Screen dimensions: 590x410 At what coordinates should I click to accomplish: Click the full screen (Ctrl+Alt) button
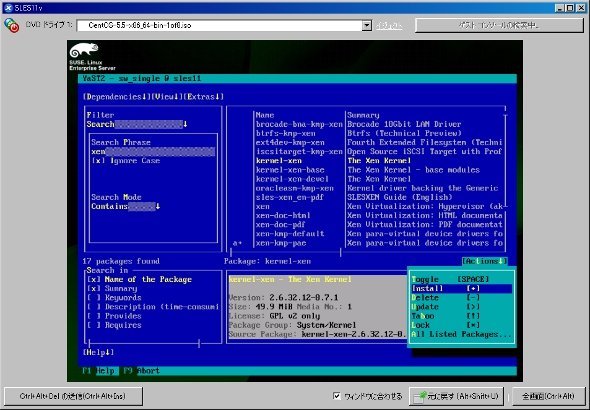(549, 396)
